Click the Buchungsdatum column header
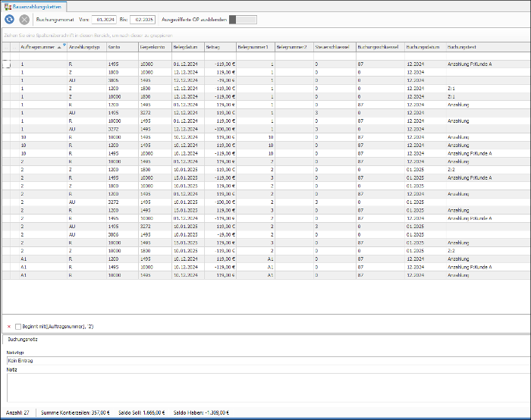Viewport: 531px width, 420px height. pyautogui.click(x=426, y=47)
